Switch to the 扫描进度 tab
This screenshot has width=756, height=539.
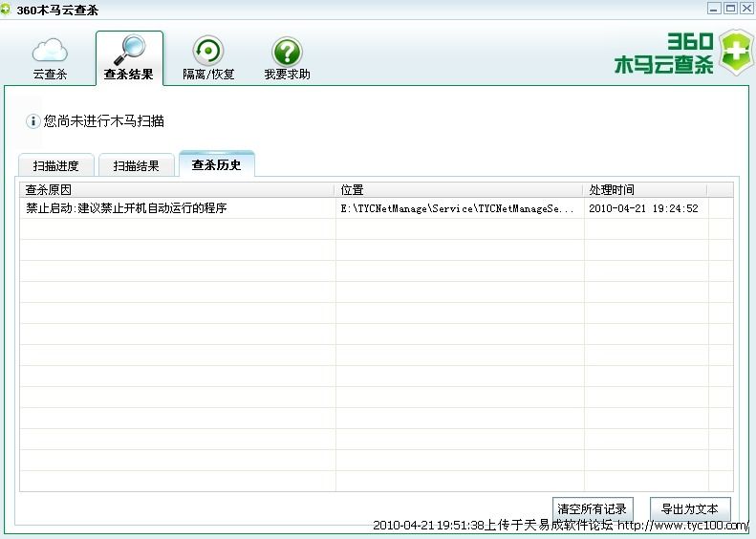(55, 165)
